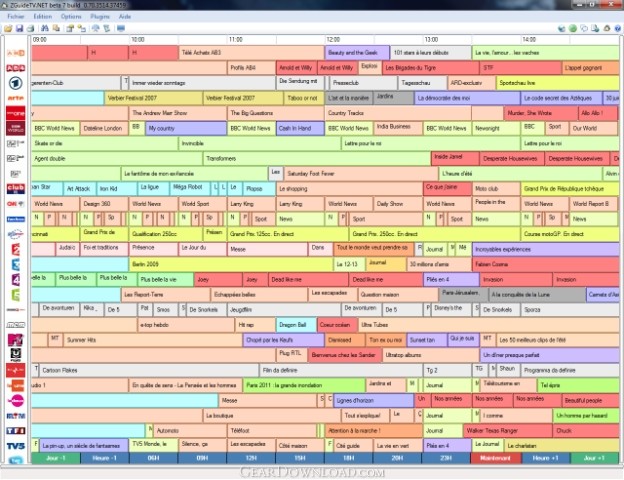Select the Das Erste channel logo
Viewport: 624px width, 480px height.
point(16,83)
